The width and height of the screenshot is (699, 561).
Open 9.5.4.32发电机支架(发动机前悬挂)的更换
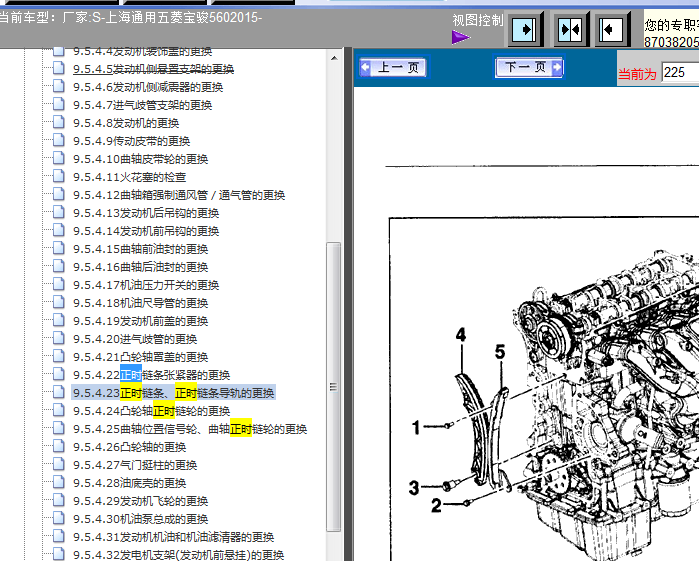point(178,555)
